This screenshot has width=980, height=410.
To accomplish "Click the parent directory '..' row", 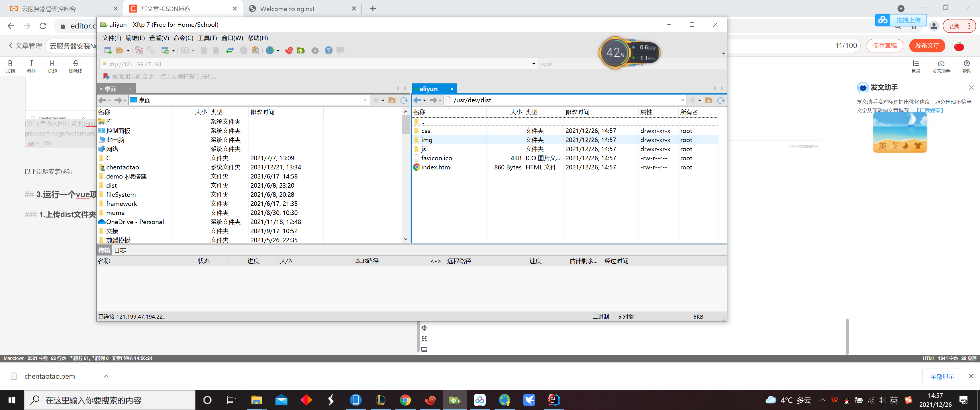I will [x=565, y=122].
